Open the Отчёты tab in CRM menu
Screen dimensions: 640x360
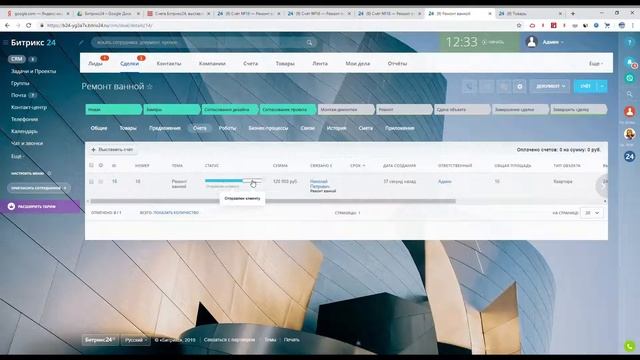[x=397, y=64]
